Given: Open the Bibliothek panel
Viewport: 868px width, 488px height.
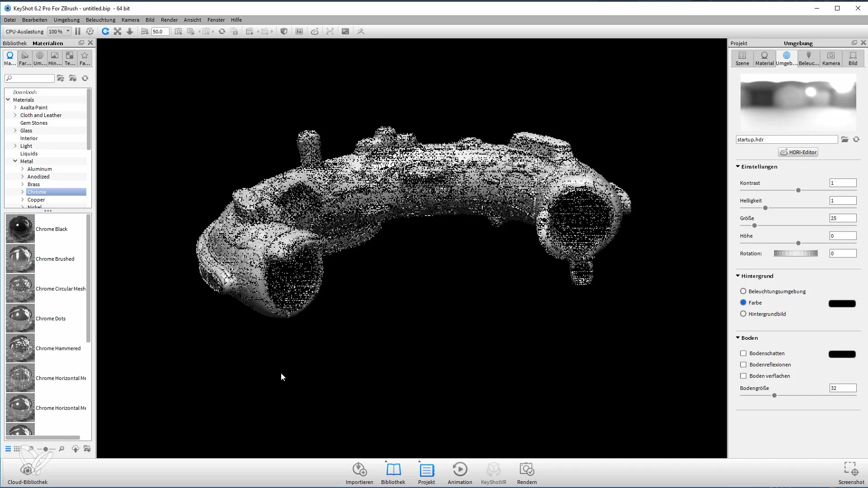Looking at the screenshot, I should (393, 473).
